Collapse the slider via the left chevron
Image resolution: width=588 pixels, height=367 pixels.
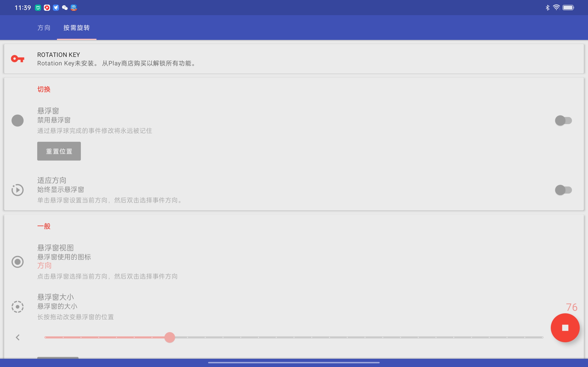click(18, 337)
